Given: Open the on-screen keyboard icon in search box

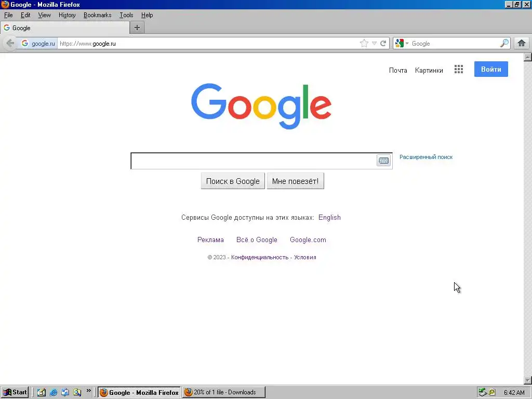Looking at the screenshot, I should click(384, 161).
